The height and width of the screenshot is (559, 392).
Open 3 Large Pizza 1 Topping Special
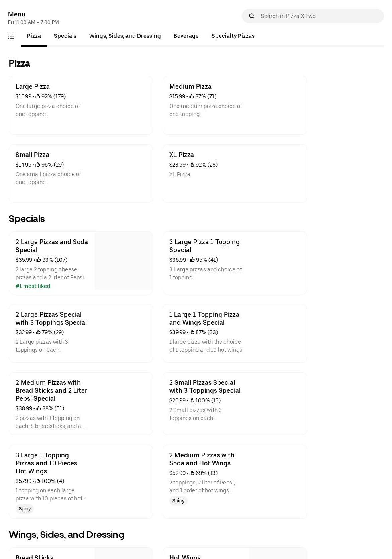click(234, 263)
